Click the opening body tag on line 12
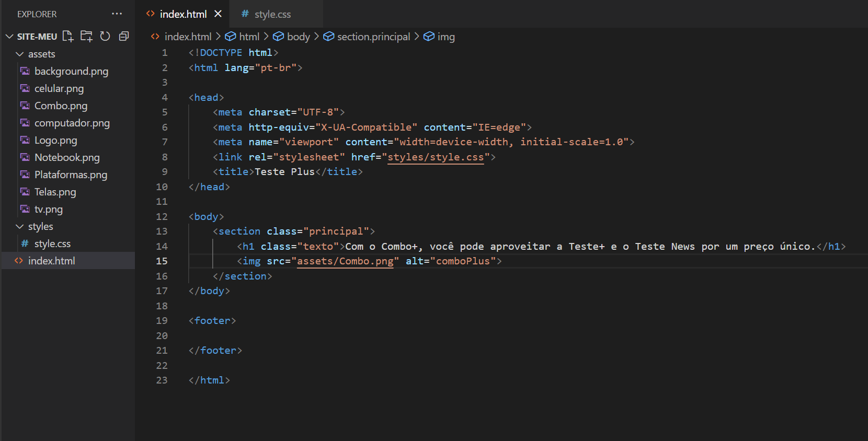Screen dimensions: 868x441 pos(206,216)
